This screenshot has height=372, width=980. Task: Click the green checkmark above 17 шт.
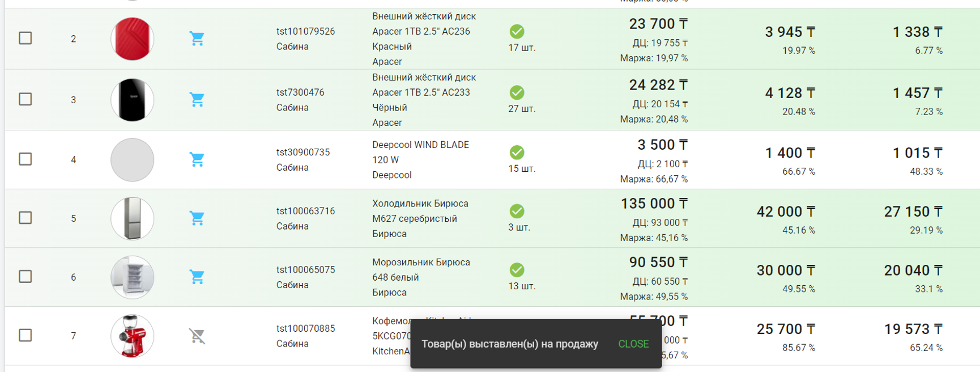pos(517,31)
